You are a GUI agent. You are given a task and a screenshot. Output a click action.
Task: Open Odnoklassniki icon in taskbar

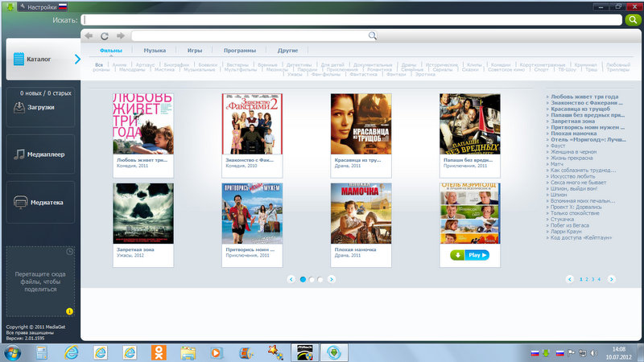(159, 352)
